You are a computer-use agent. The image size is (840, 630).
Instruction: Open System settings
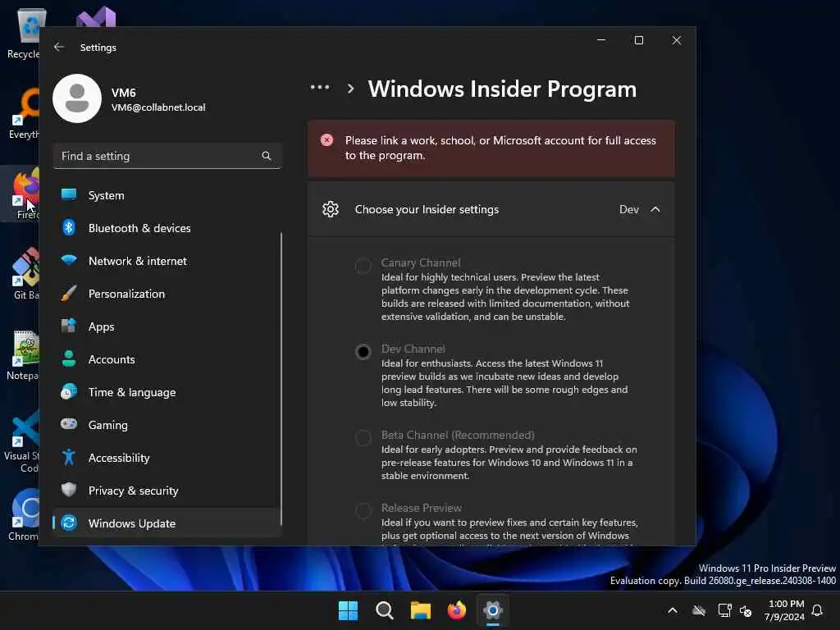(167, 195)
